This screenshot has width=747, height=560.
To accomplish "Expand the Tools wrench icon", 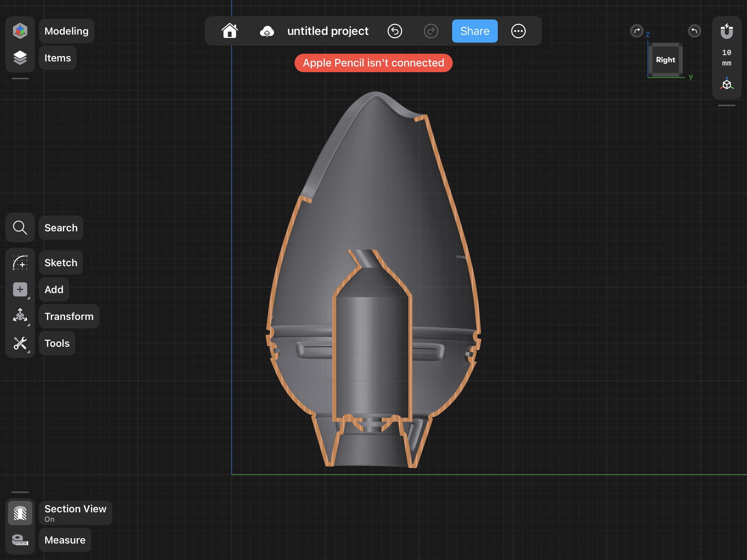I will point(20,343).
